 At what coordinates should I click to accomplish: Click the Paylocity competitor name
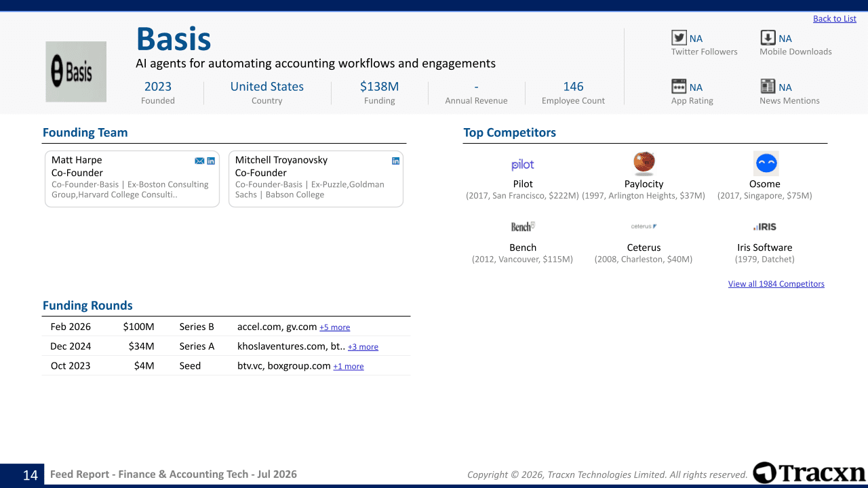tap(644, 184)
